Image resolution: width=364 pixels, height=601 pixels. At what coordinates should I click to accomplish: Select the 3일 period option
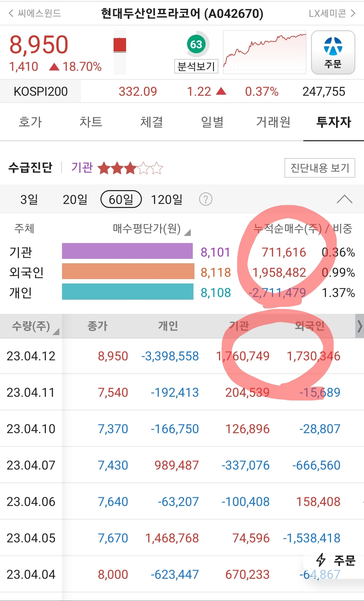point(29,199)
